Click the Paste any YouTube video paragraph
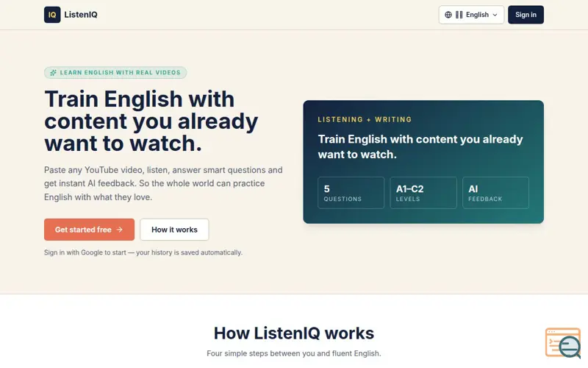Image resolution: width=588 pixels, height=368 pixels. point(163,183)
